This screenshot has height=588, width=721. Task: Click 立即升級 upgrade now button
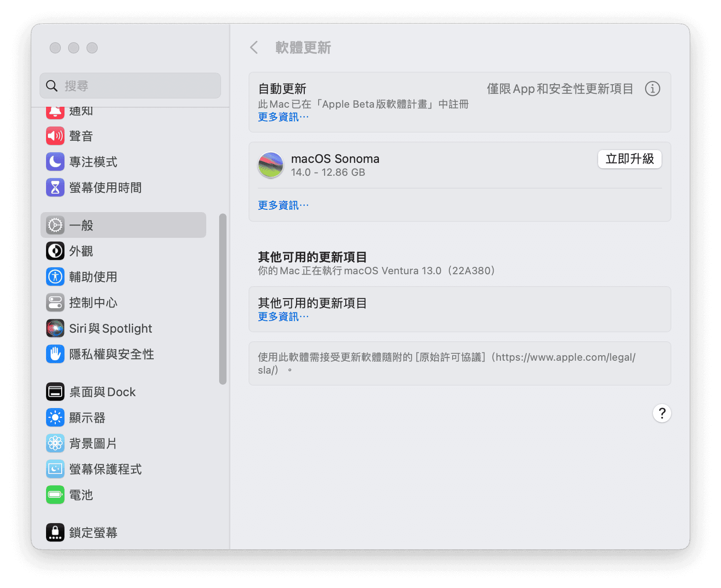tap(630, 159)
